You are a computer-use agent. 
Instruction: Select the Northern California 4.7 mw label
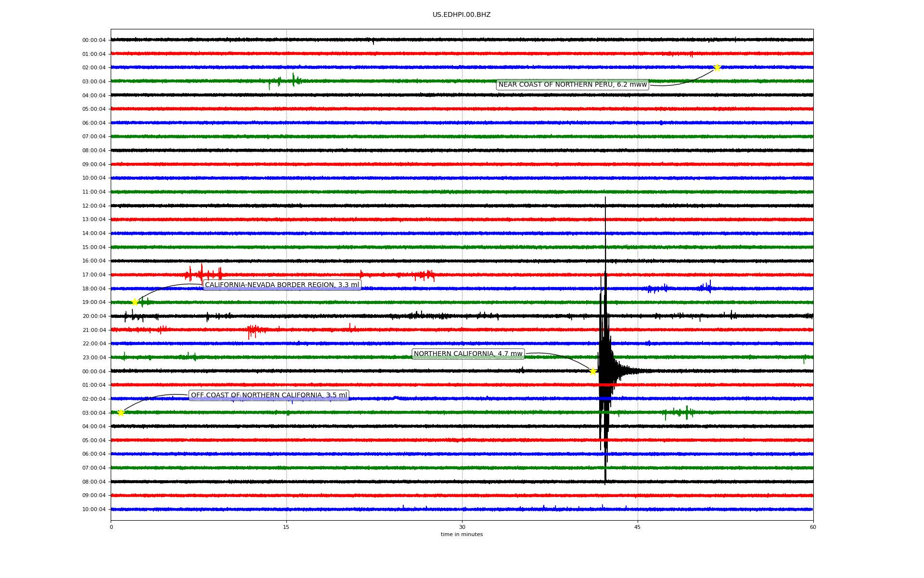coord(468,354)
